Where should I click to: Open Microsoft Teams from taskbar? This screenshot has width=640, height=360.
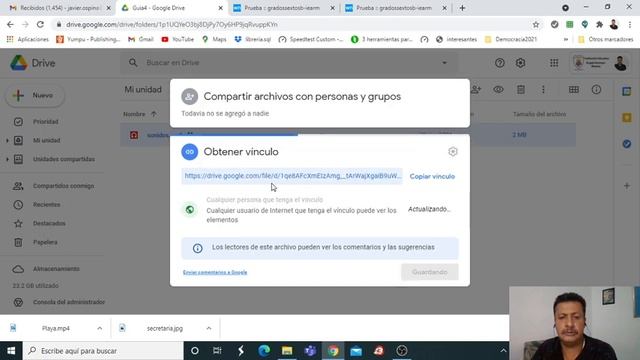(310, 351)
